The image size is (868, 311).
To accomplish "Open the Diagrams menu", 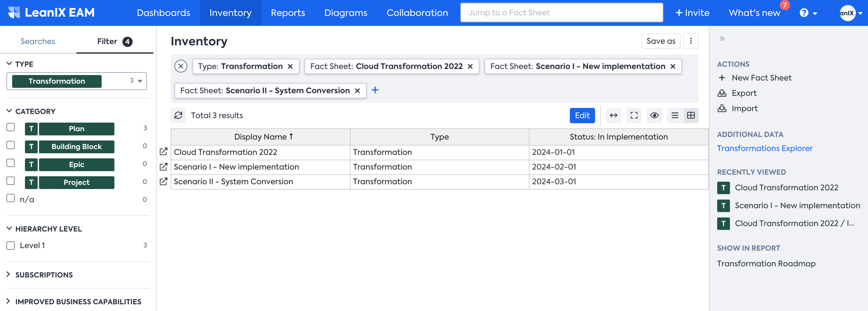I will [346, 13].
